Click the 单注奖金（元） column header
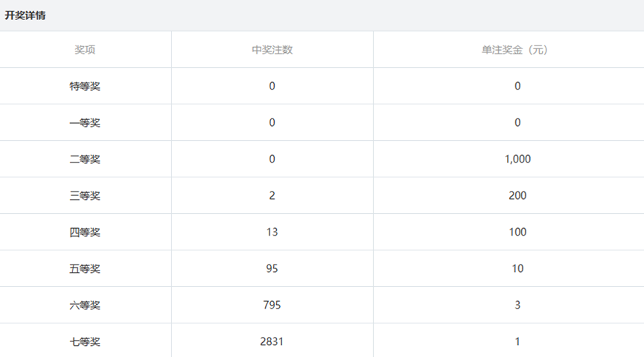644x357 pixels. [517, 50]
